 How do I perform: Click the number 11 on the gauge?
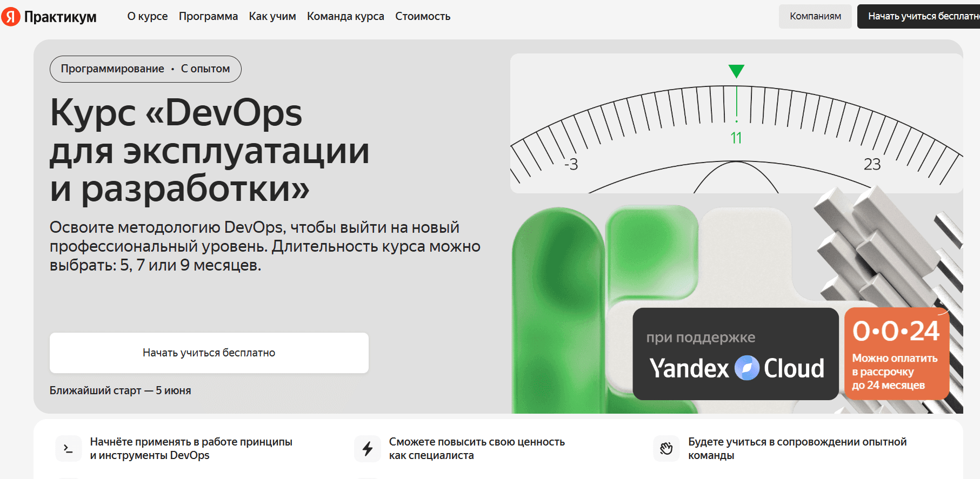coord(736,138)
